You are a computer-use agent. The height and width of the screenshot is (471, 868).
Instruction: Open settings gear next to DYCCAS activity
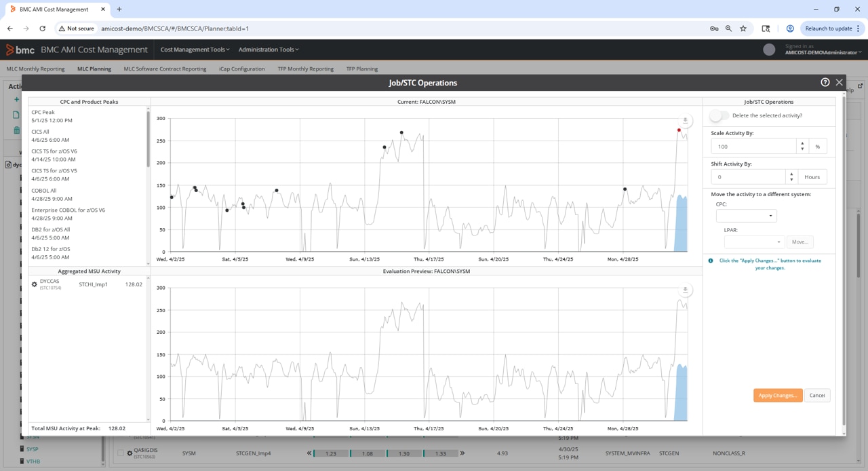coord(34,284)
